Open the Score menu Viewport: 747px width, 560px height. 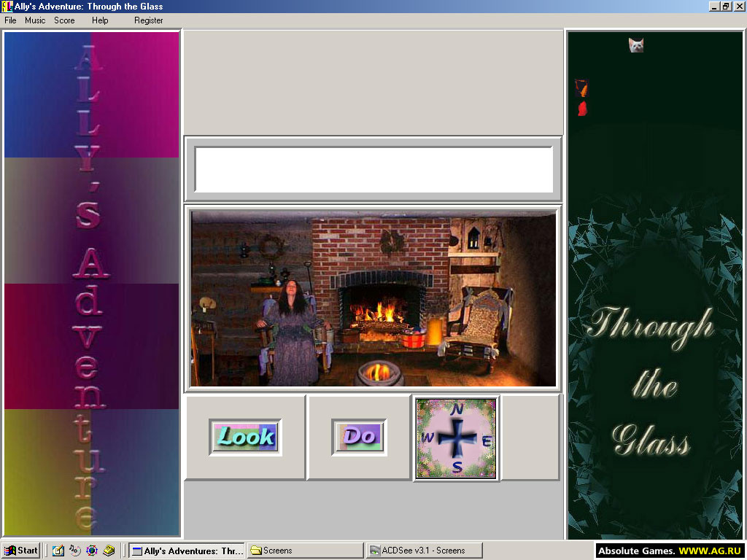click(64, 20)
